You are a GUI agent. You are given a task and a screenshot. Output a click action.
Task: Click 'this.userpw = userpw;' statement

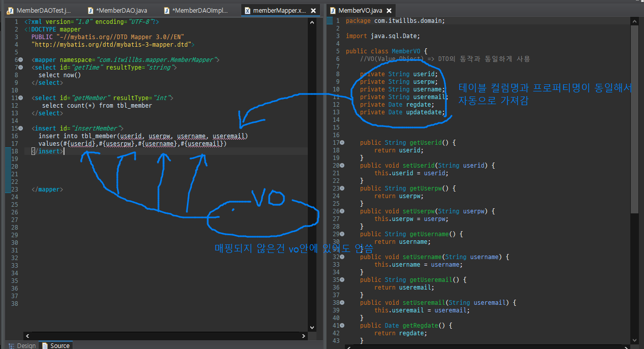411,219
